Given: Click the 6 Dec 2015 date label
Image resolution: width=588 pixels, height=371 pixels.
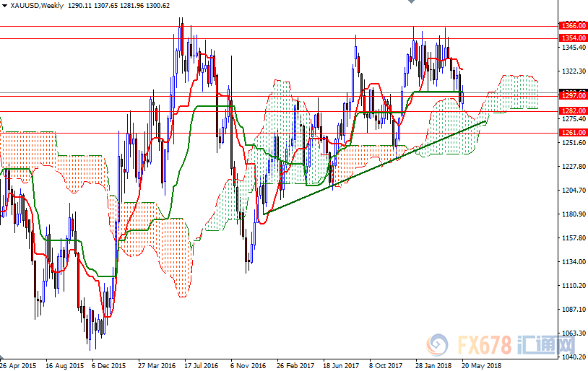Looking at the screenshot, I should pos(111,365).
